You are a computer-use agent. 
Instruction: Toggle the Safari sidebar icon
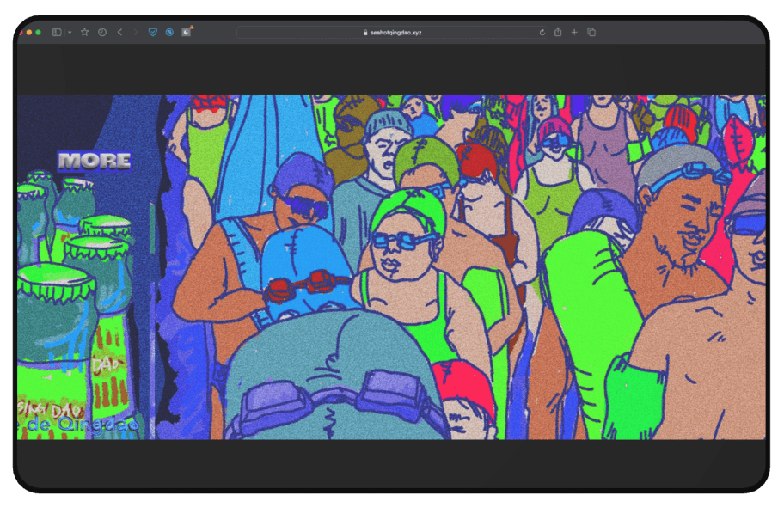[57, 32]
